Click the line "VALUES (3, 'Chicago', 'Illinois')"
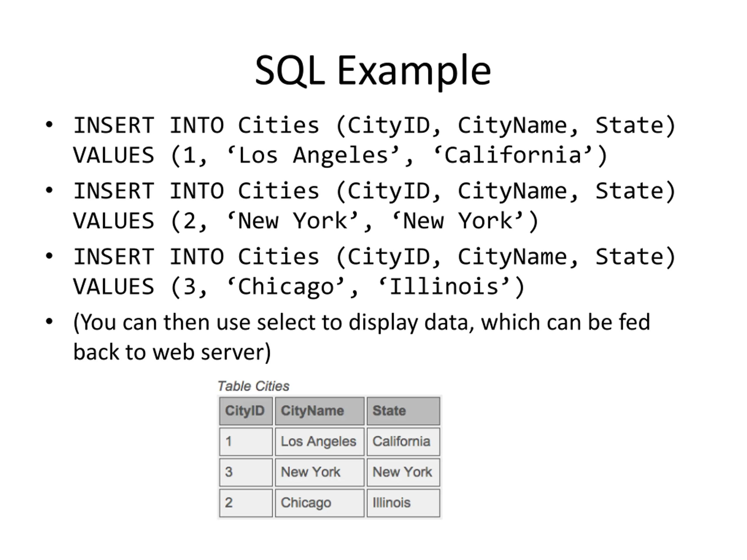The height and width of the screenshot is (560, 747). coord(299,287)
